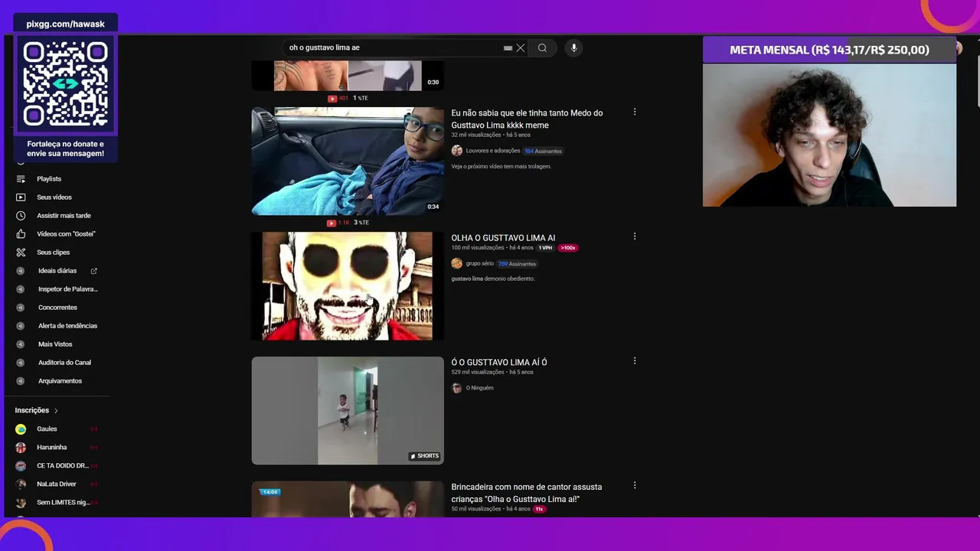Play the tattooed back thumbnail with 0:30 duration

coord(348,76)
